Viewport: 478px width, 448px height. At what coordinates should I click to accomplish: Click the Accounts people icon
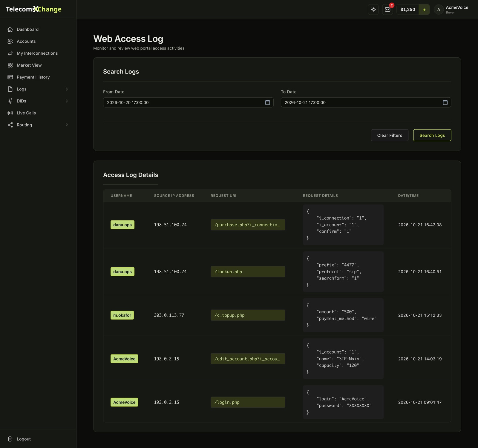[10, 41]
